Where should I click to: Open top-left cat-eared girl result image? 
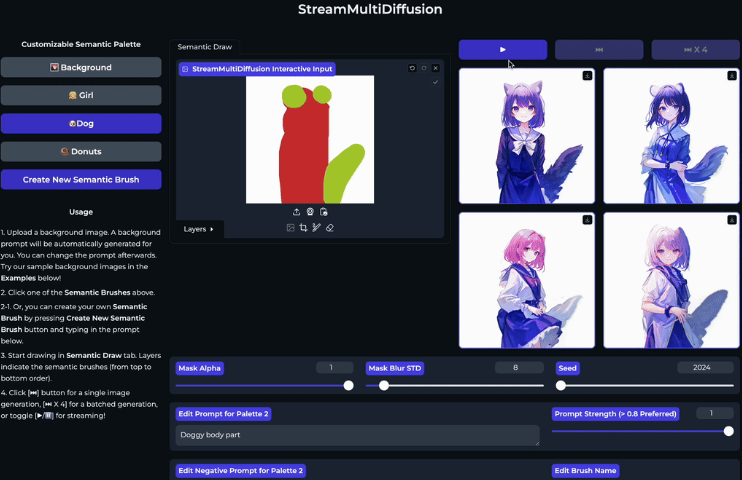tap(527, 136)
